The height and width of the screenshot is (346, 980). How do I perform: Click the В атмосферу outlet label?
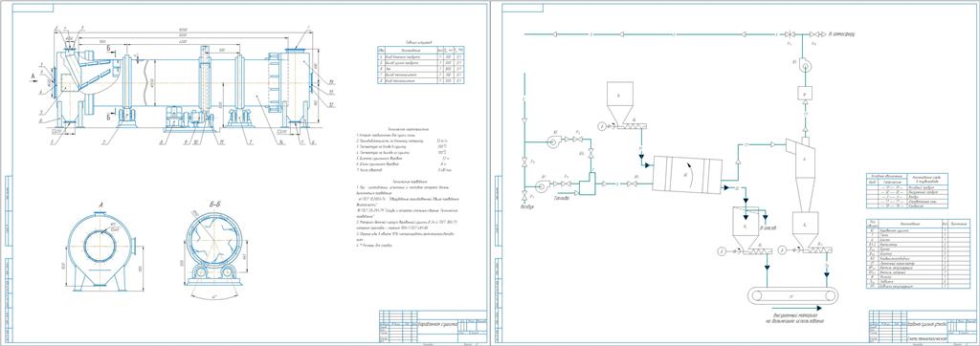coord(841,33)
